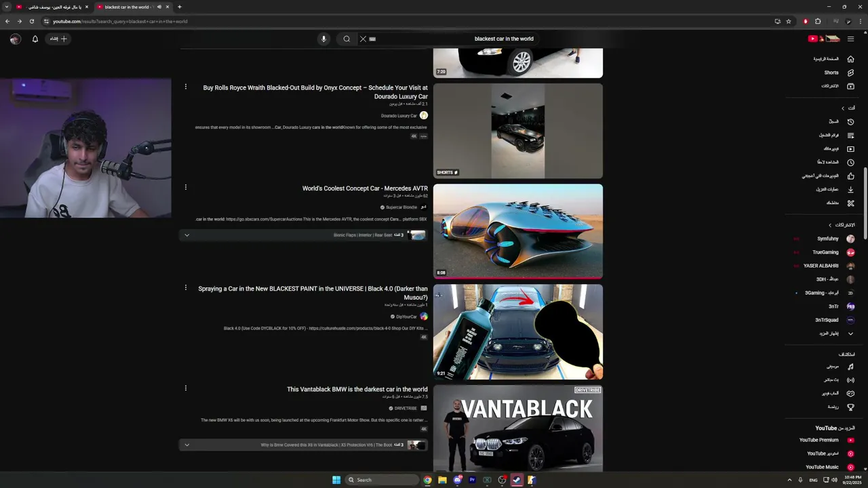Expand chapters of Mercedes AVTR video
Viewport: 868px width, 488px height.
(x=186, y=235)
